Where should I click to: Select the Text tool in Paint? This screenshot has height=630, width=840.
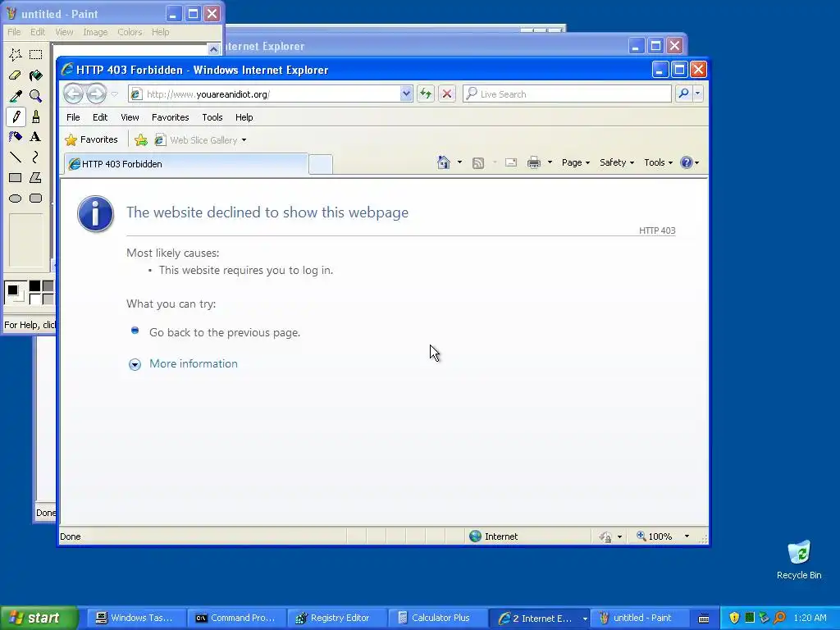pyautogui.click(x=36, y=137)
